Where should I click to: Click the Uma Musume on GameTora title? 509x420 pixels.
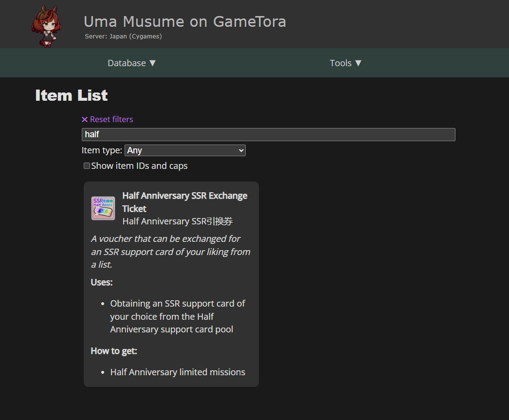pyautogui.click(x=185, y=21)
